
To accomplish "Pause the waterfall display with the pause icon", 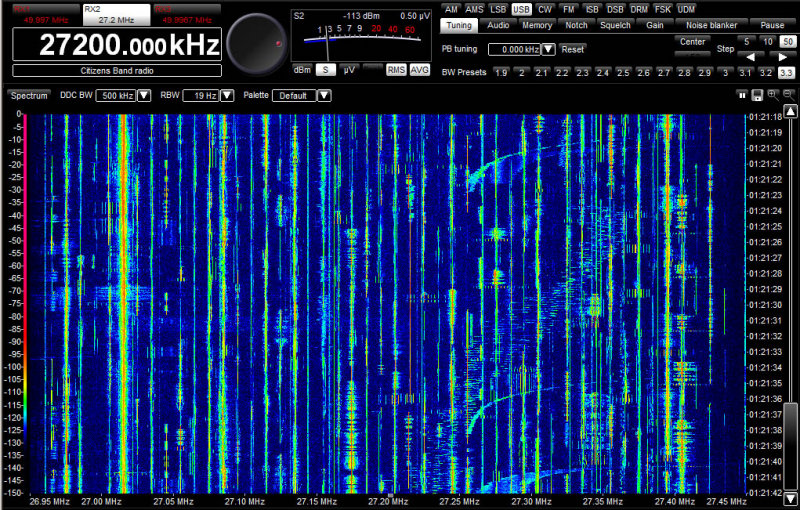I will coord(742,95).
